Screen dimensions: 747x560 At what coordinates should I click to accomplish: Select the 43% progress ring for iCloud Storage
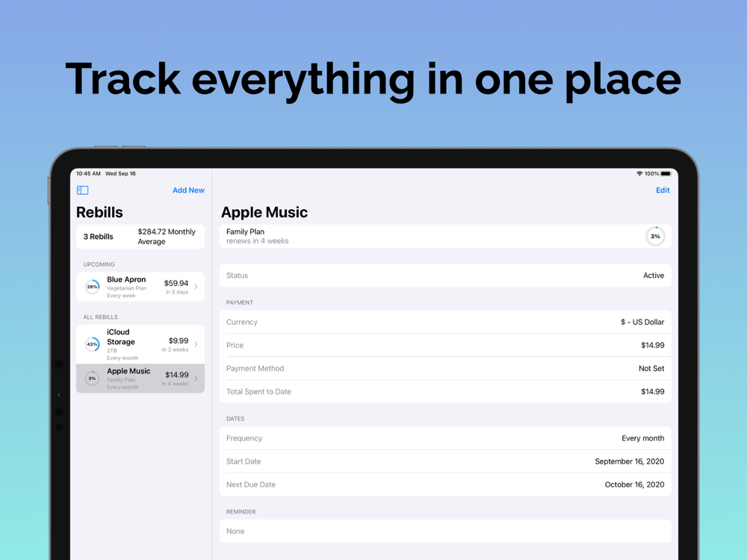pyautogui.click(x=92, y=343)
